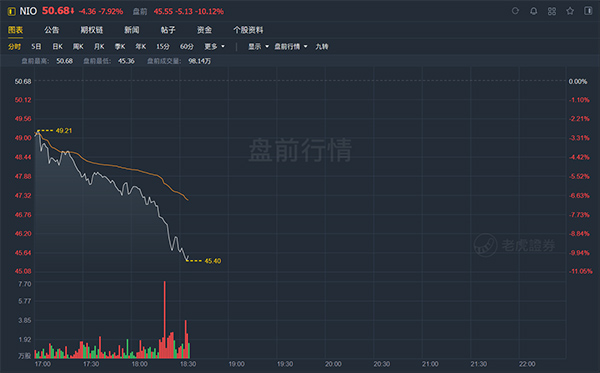This screenshot has height=373, width=600.
Task: Select the 周K weekly period button
Action: click(x=78, y=47)
